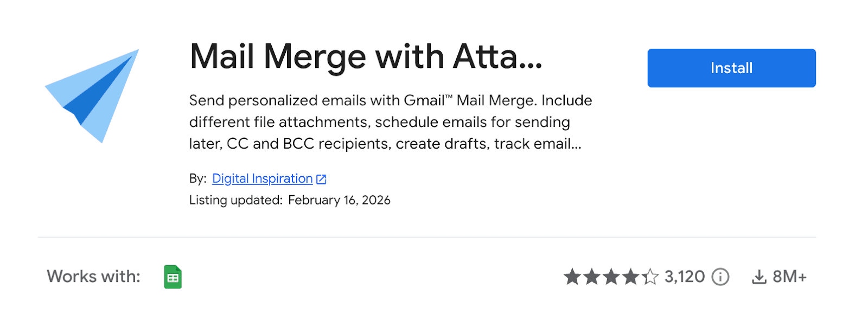Viewport: 868px width, 333px height.
Task: Click the Mail Merge with Atta... title
Action: pyautogui.click(x=366, y=57)
